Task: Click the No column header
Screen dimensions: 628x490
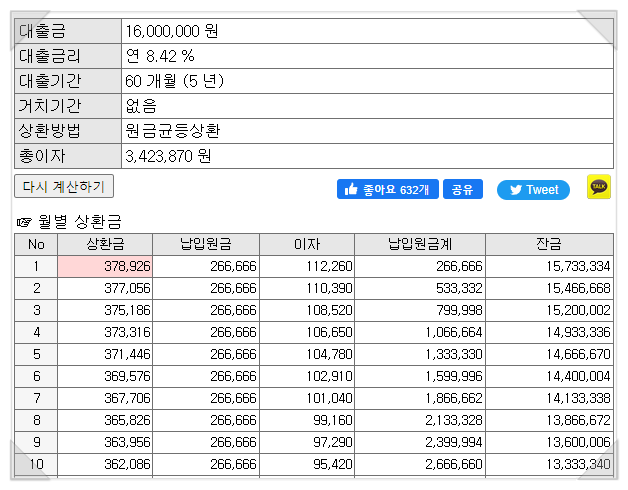Action: pyautogui.click(x=36, y=244)
